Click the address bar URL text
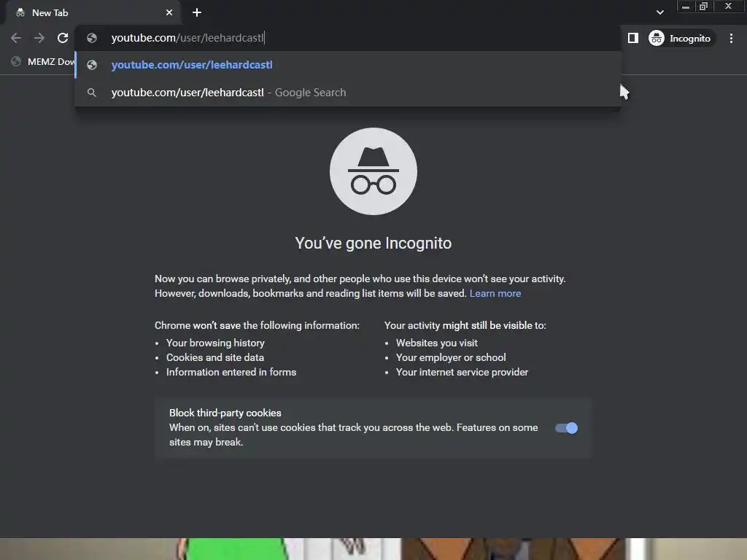 (x=187, y=38)
